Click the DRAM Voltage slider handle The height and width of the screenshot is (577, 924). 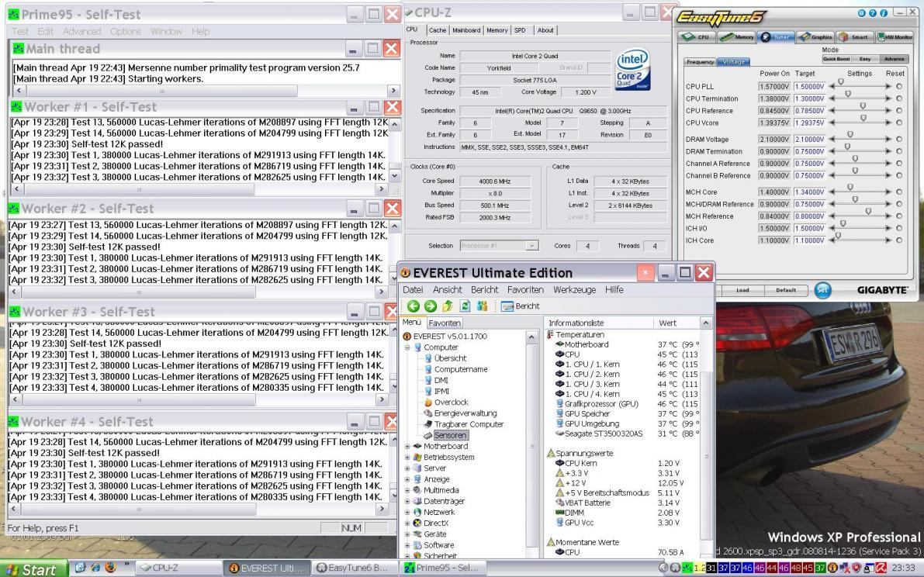850,135
